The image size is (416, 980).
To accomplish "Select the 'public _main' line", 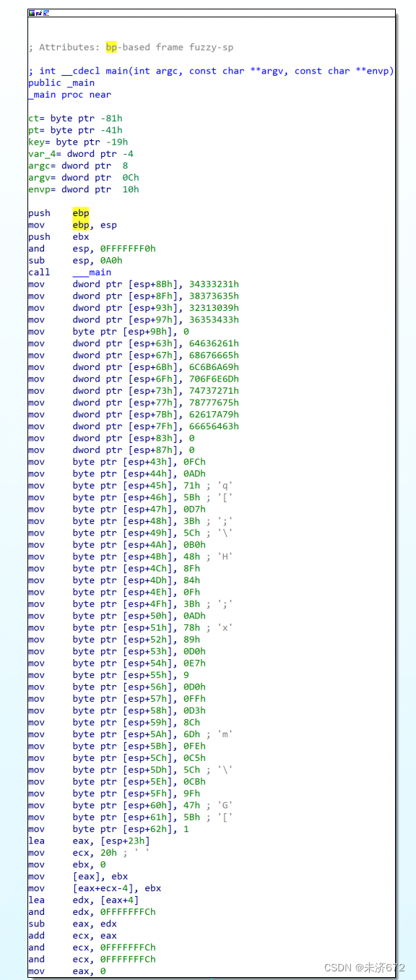I will point(61,82).
